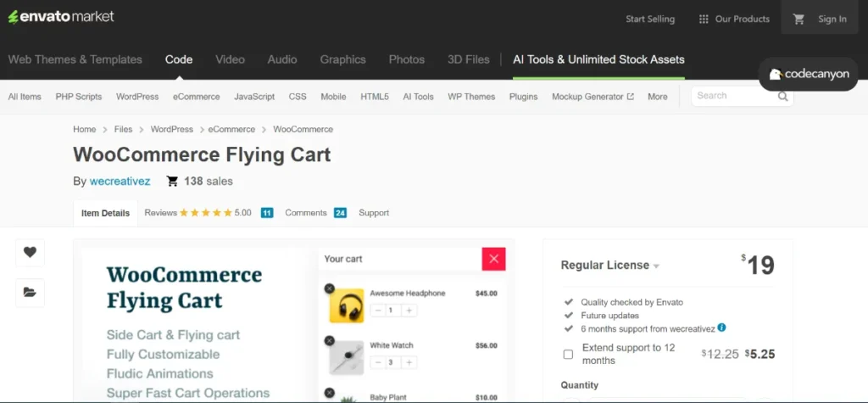Add to collection with folder icon
Image resolution: width=868 pixels, height=403 pixels.
click(30, 293)
